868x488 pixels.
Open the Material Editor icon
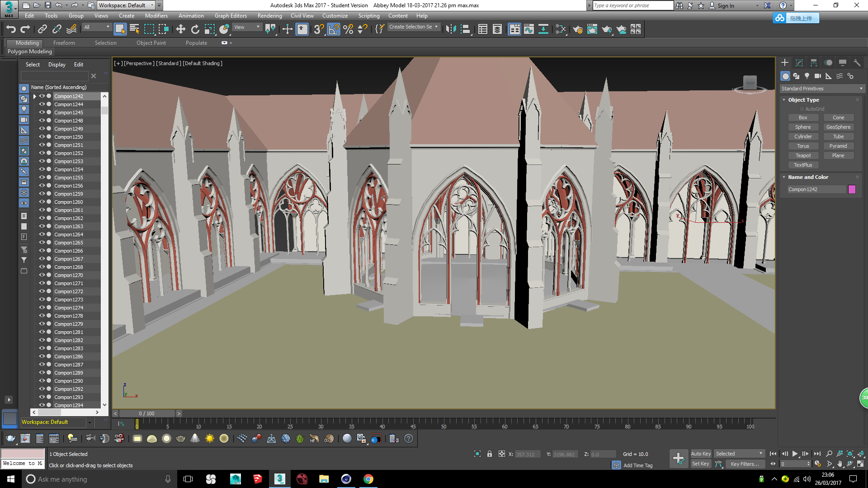560,29
